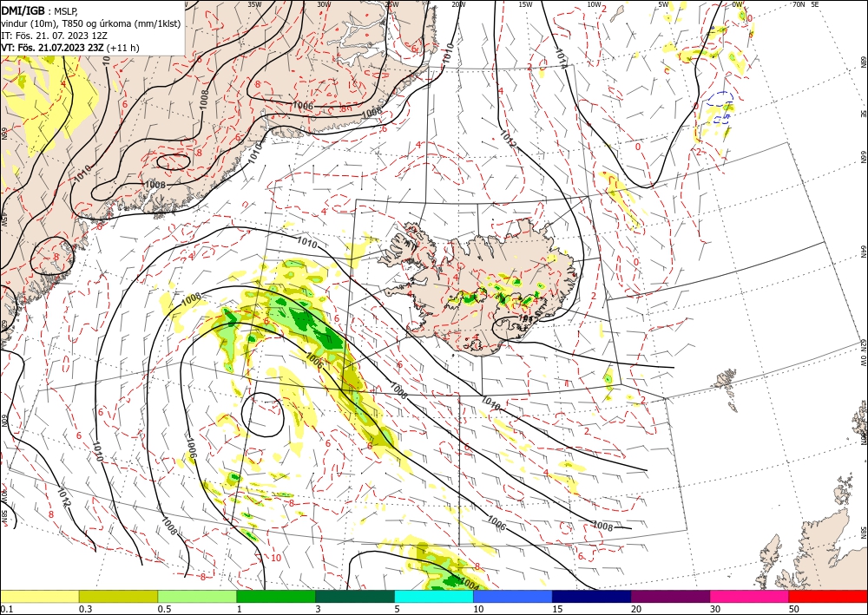Select the green 1–3 mm legend swatch

(276, 597)
